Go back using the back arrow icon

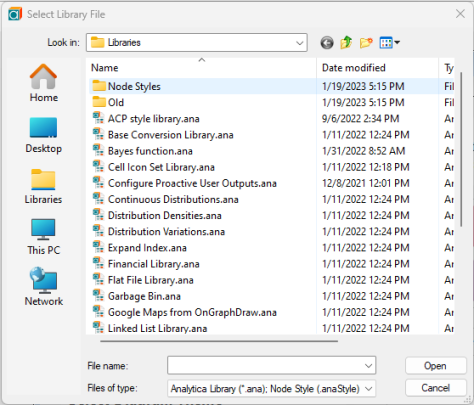[327, 43]
